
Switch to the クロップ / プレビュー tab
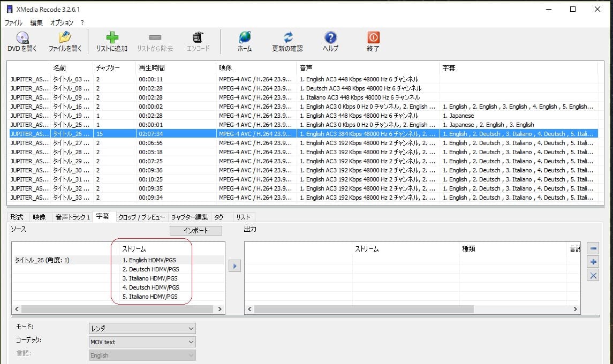tap(142, 217)
